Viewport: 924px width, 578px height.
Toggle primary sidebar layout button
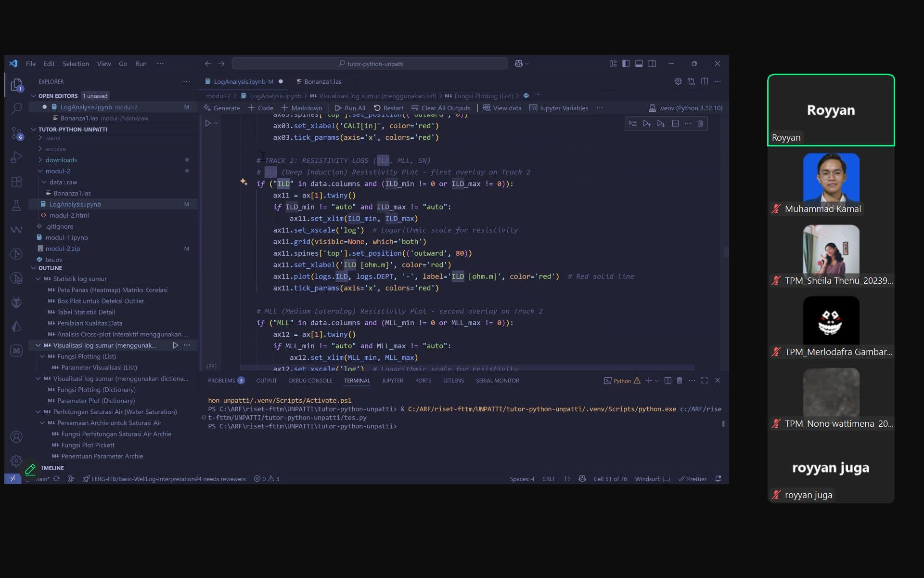coord(626,64)
